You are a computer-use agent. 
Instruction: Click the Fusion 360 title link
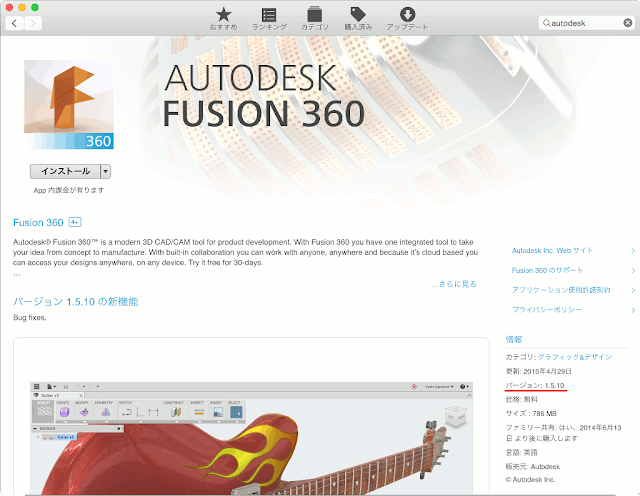pyautogui.click(x=38, y=222)
